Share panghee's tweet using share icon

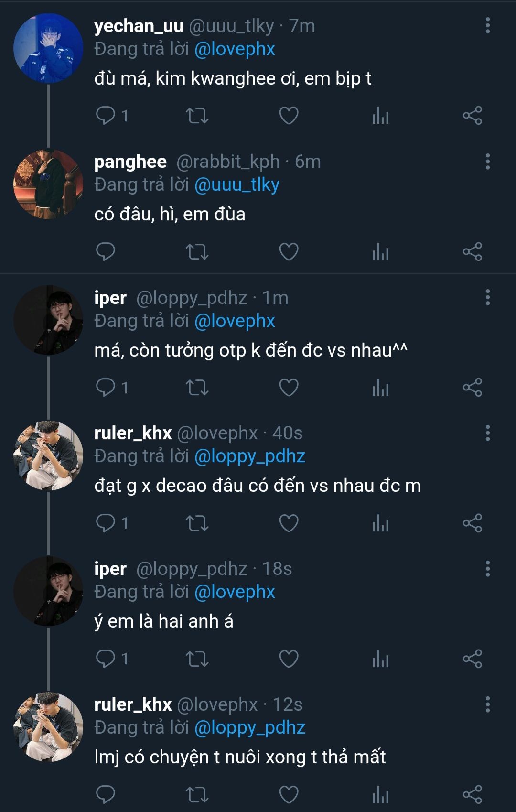pos(472,251)
